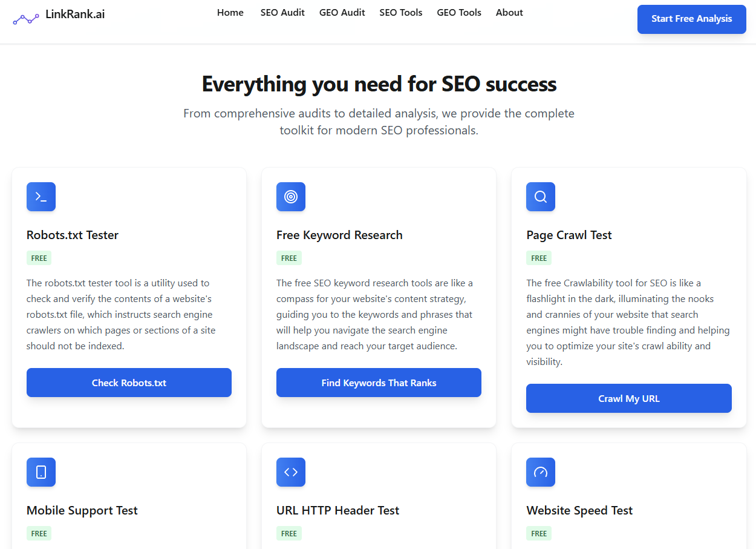The width and height of the screenshot is (756, 549).
Task: Click the Mobile Support Test phone icon
Action: coord(41,472)
